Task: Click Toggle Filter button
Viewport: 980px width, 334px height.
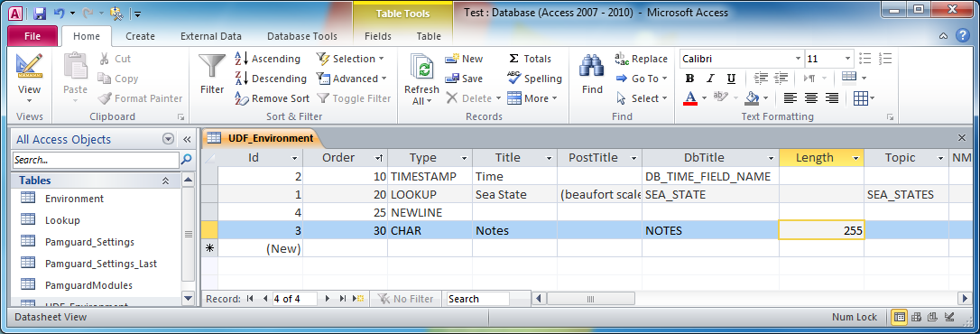Action: [x=354, y=98]
